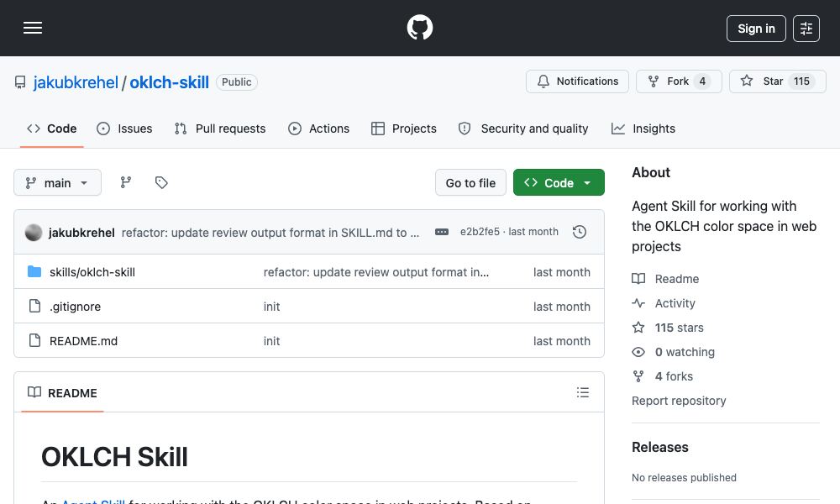Image resolution: width=840 pixels, height=504 pixels.
Task: Expand the green Code dropdown button
Action: [x=559, y=182]
